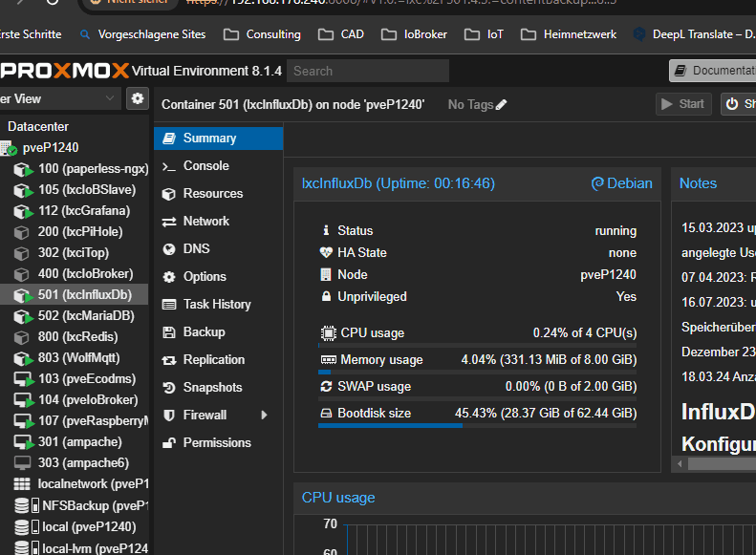
Task: Click the local (pveP1240) storage icon
Action: coord(27,526)
